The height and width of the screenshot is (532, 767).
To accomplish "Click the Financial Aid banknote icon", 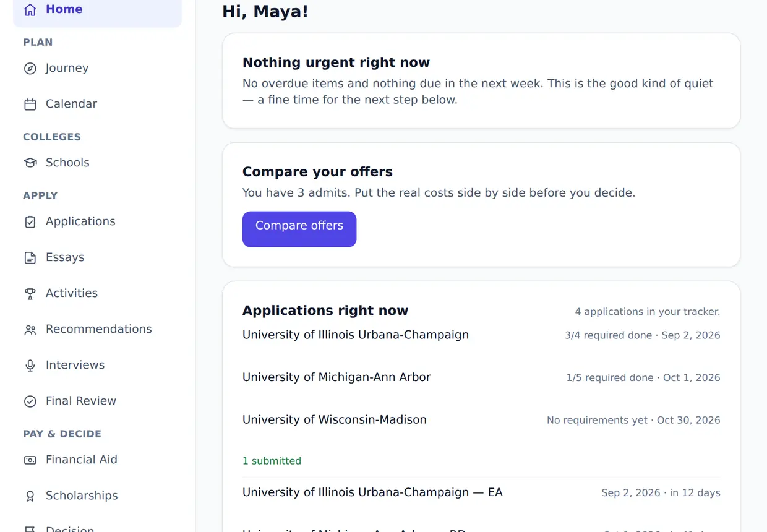I will (30, 460).
